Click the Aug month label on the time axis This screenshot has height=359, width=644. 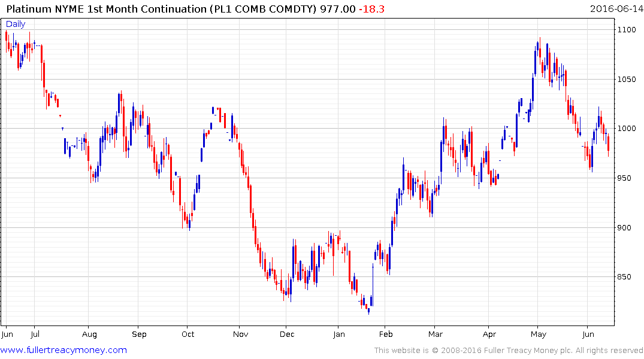(x=89, y=334)
